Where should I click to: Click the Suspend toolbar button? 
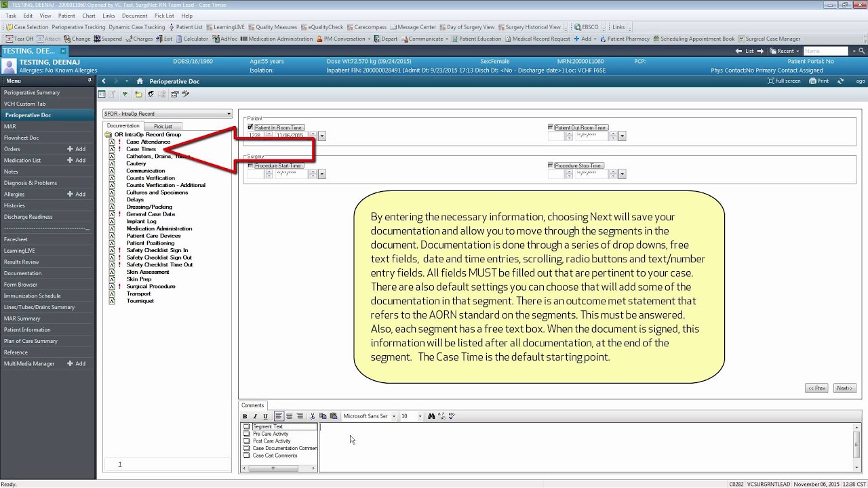(x=108, y=39)
